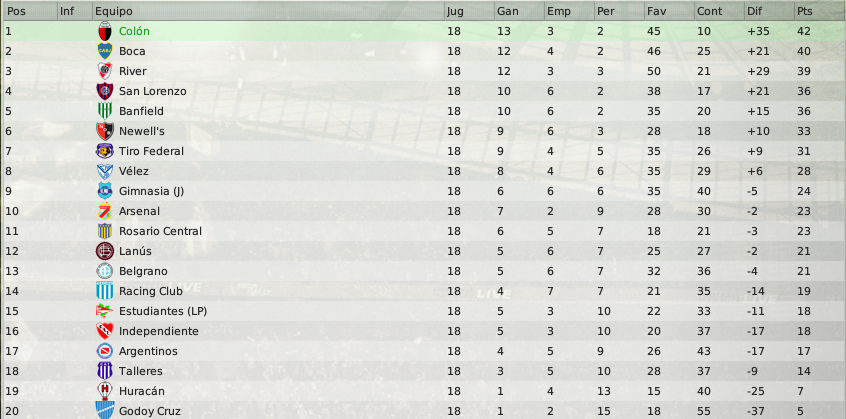Image resolution: width=846 pixels, height=419 pixels.
Task: Select the River club crest icon
Action: [x=105, y=71]
